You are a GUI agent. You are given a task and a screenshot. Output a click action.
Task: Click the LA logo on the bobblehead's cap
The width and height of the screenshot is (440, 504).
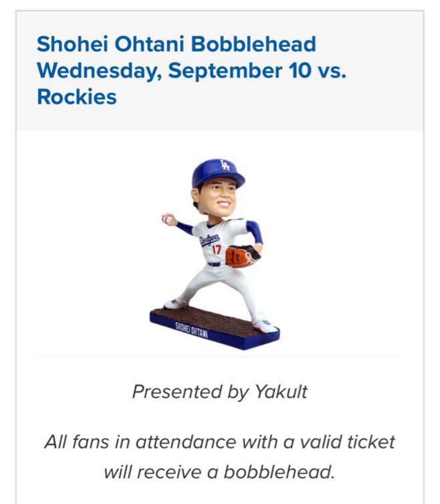225,165
